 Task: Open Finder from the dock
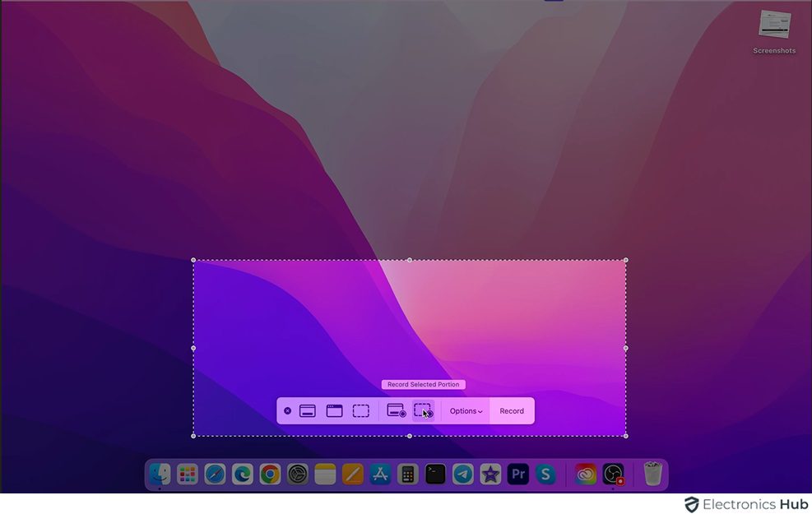tap(160, 474)
